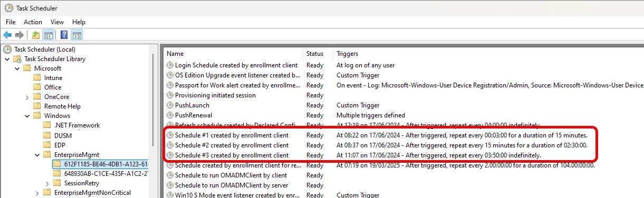Open the File menu
This screenshot has width=644, height=198.
[11, 22]
